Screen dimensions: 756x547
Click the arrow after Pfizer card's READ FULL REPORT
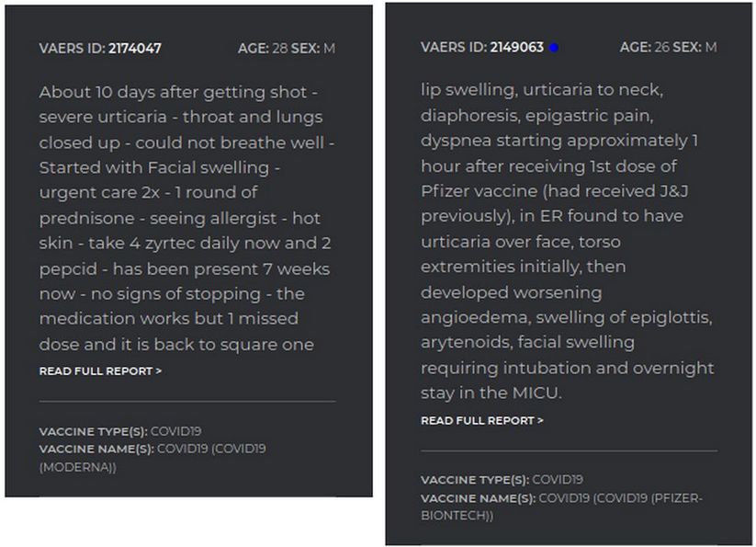coord(540,421)
